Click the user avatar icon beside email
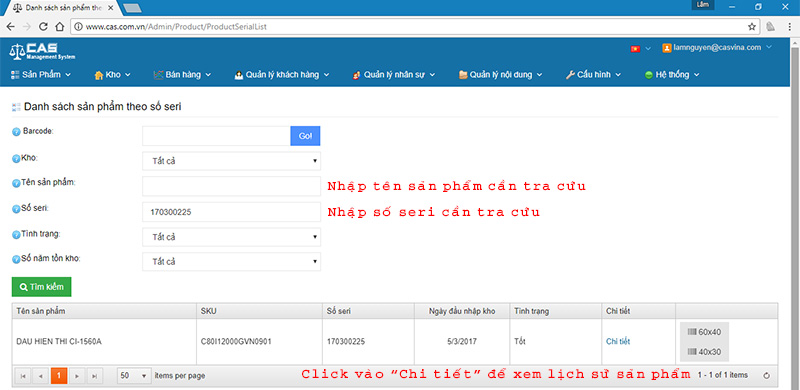 pyautogui.click(x=666, y=48)
